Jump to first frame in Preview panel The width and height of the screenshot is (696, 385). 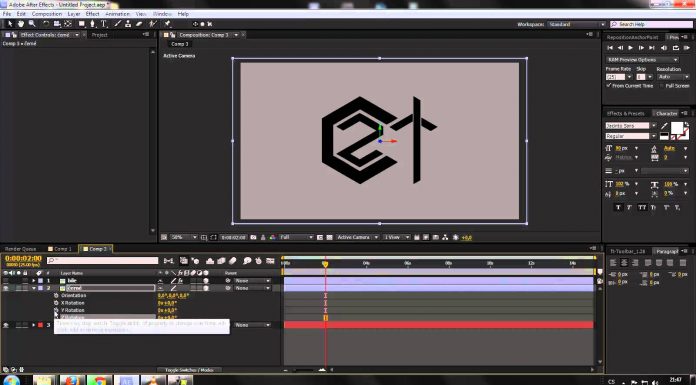pos(610,48)
